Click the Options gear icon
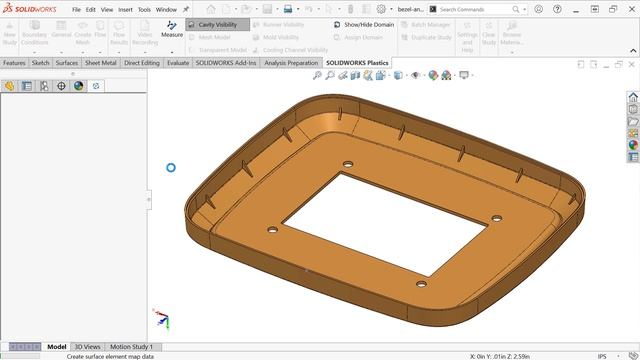 [x=381, y=9]
